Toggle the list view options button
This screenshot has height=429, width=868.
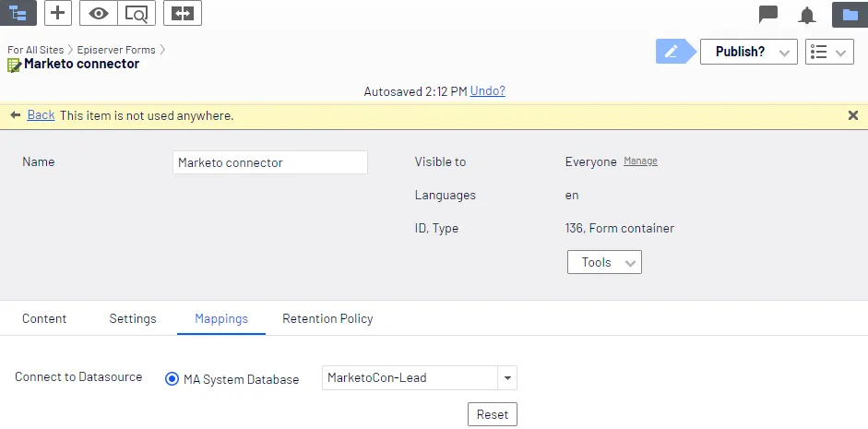click(829, 52)
